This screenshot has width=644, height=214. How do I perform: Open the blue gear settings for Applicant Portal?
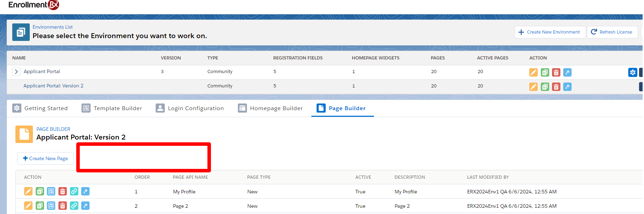click(632, 72)
